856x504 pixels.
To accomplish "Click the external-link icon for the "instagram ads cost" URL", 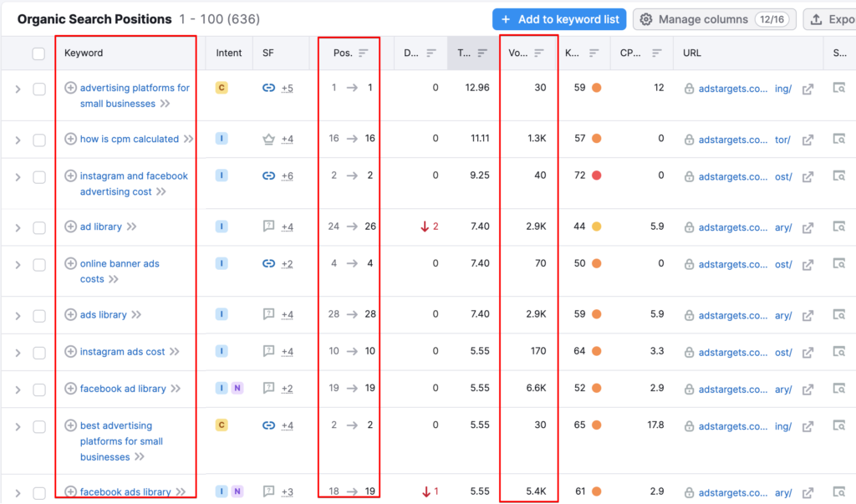I will (807, 351).
